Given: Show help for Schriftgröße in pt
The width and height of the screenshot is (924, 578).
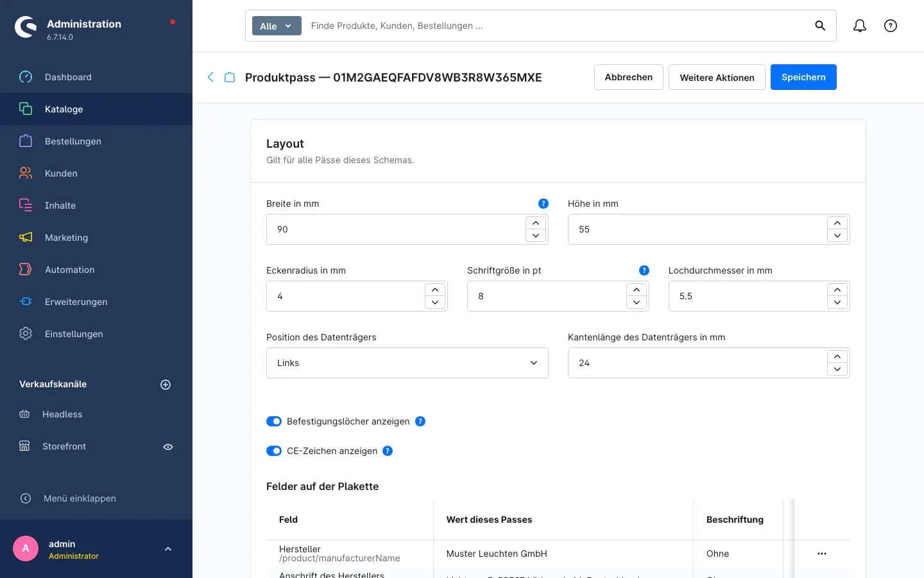Looking at the screenshot, I should click(644, 270).
